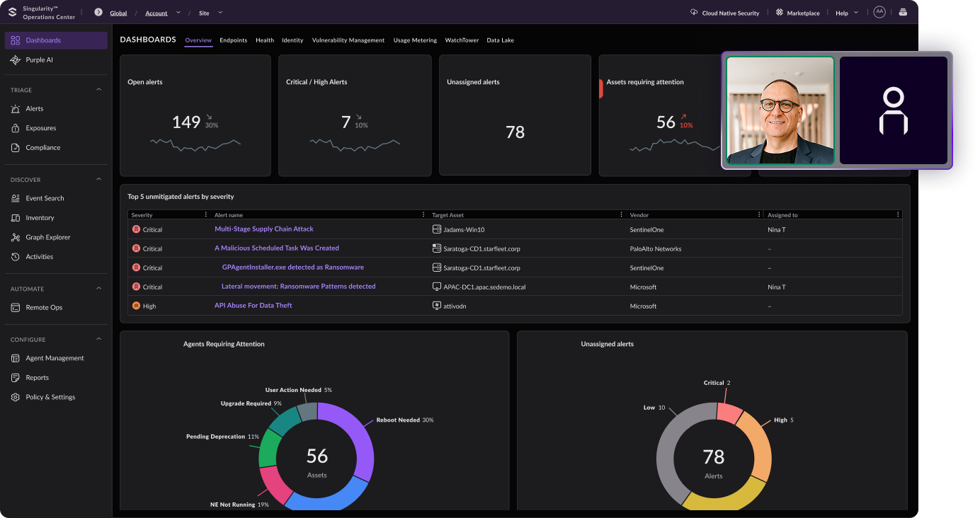Open the Cloud Native Security icon
The width and height of the screenshot is (980, 518).
click(694, 13)
